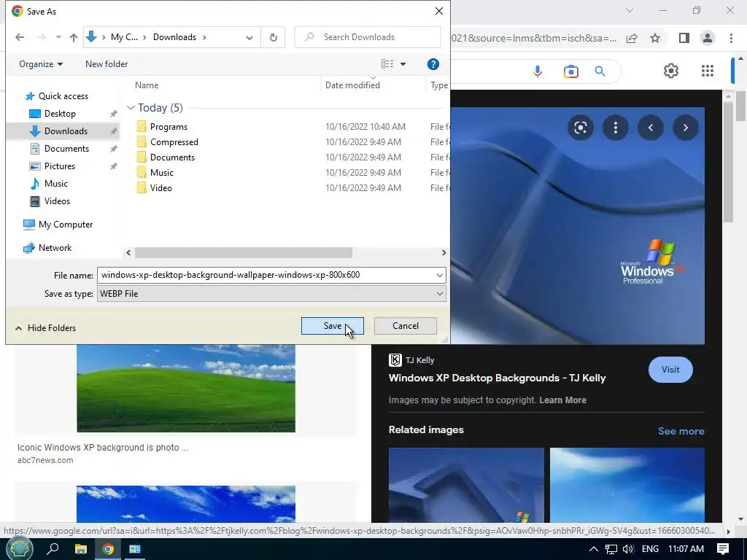Click in the Search Downloads box
Image resolution: width=747 pixels, height=560 pixels.
pyautogui.click(x=368, y=37)
